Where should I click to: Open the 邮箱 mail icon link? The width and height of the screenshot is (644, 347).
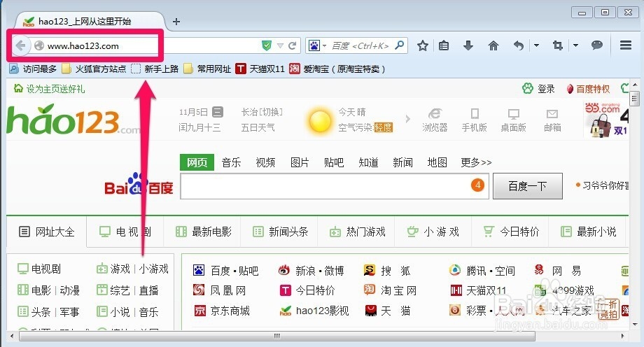(x=552, y=120)
